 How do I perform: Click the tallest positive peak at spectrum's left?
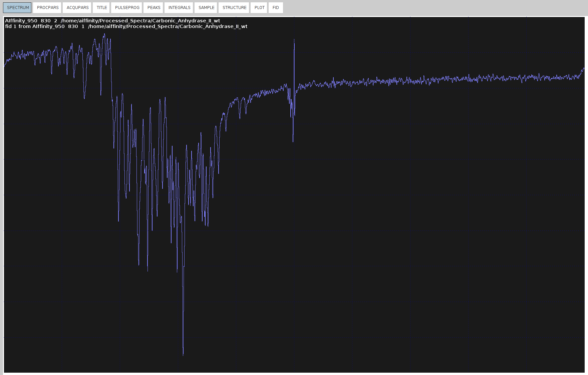(104, 34)
